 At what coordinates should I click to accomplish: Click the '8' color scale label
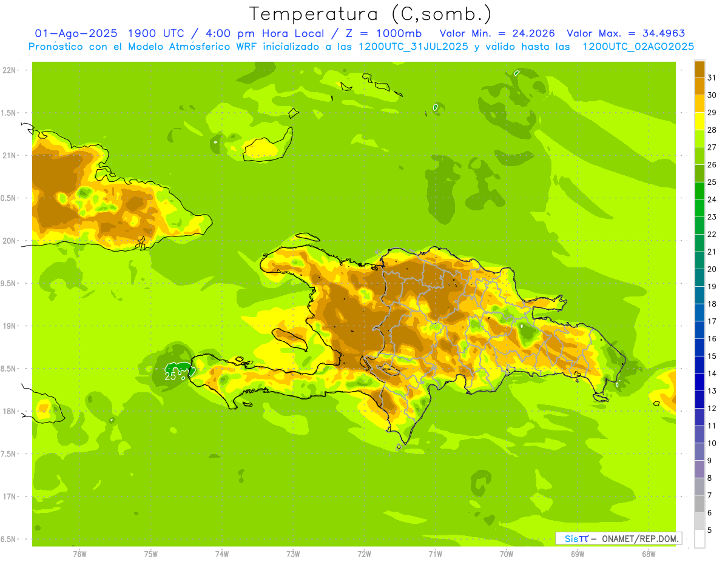coord(710,478)
